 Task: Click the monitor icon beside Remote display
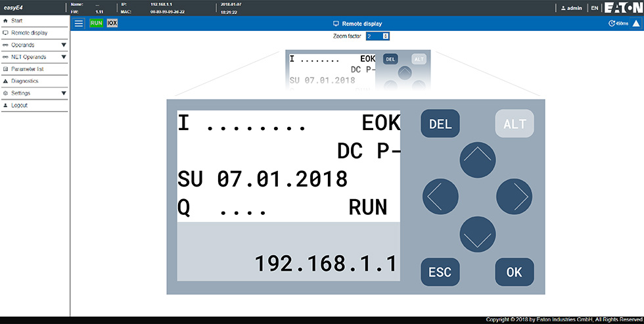(x=5, y=33)
